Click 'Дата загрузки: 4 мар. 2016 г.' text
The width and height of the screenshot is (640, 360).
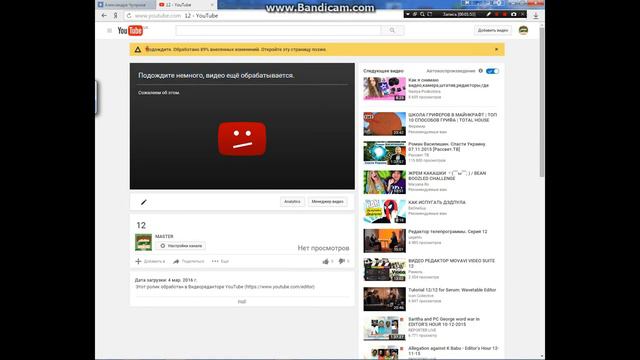166,280
